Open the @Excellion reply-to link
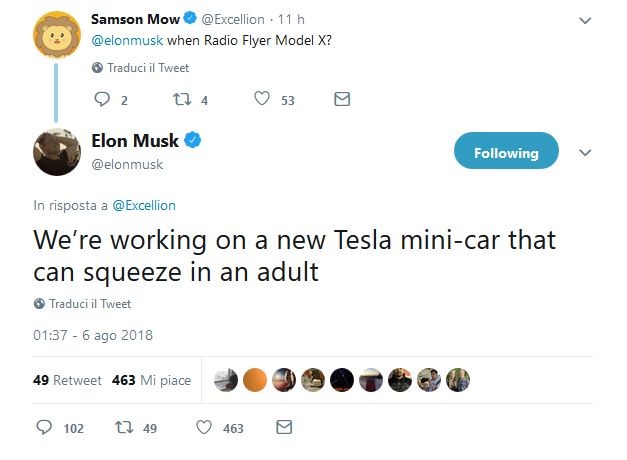Image resolution: width=627 pixels, height=460 pixels. click(143, 205)
